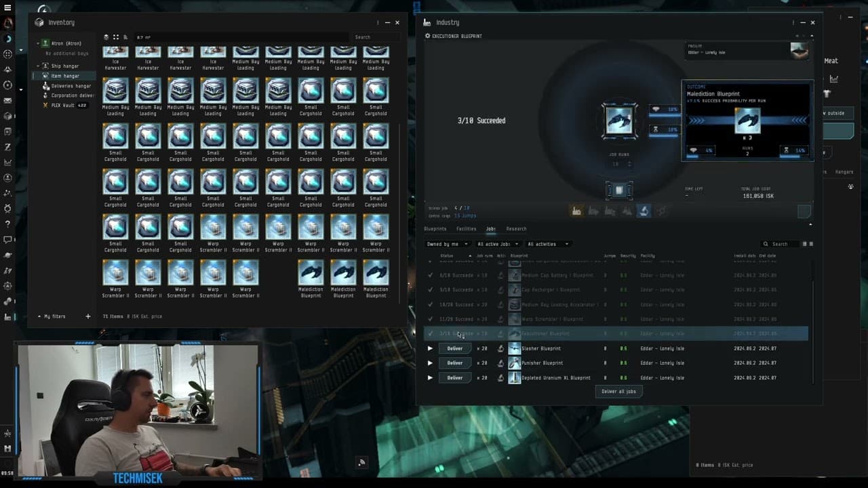Select Corporation deliveries in Inventory tree
This screenshot has width=868, height=488.
(68, 96)
